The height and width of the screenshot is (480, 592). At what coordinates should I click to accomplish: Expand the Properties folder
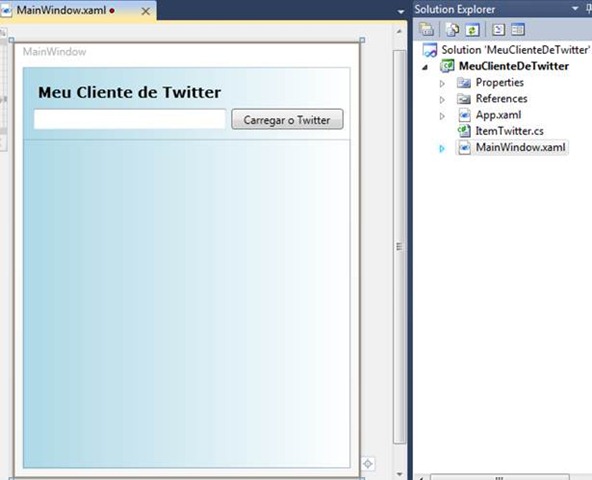point(442,83)
